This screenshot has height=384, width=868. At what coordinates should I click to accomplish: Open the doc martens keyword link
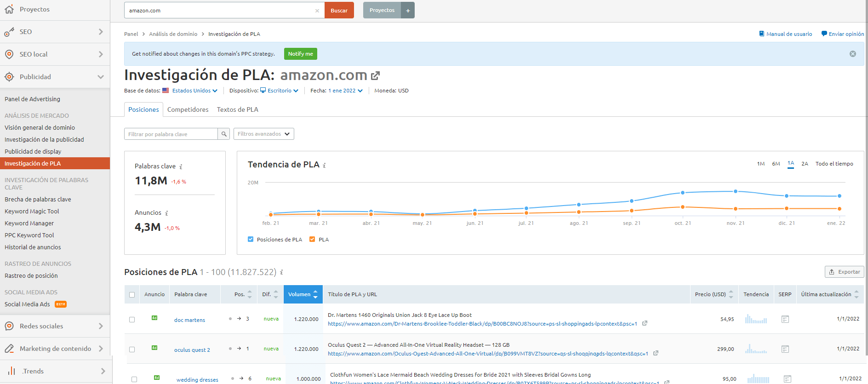pyautogui.click(x=189, y=320)
